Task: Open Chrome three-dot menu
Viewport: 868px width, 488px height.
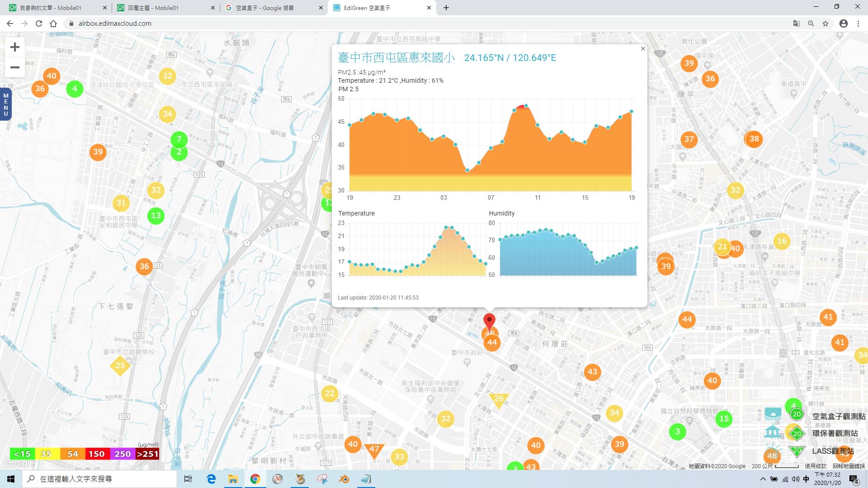Action: 858,23
